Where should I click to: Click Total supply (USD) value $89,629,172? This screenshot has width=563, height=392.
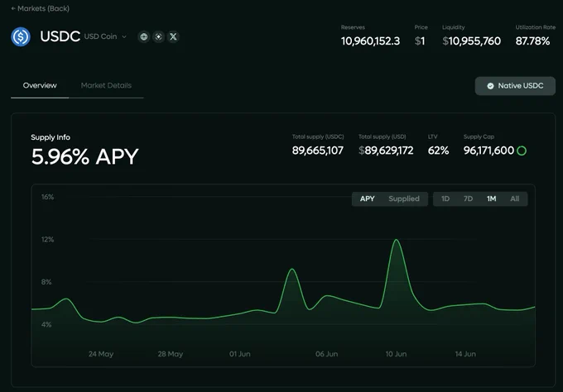(386, 151)
